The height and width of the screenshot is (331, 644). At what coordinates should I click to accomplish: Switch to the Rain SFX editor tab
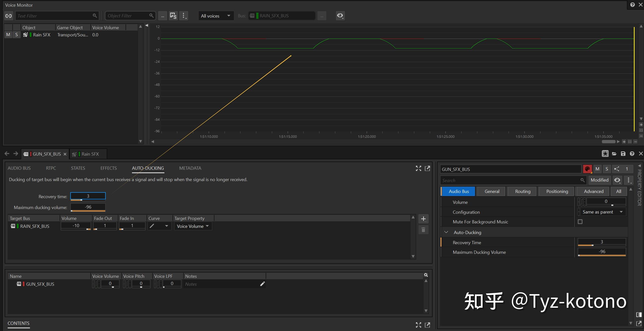click(90, 154)
